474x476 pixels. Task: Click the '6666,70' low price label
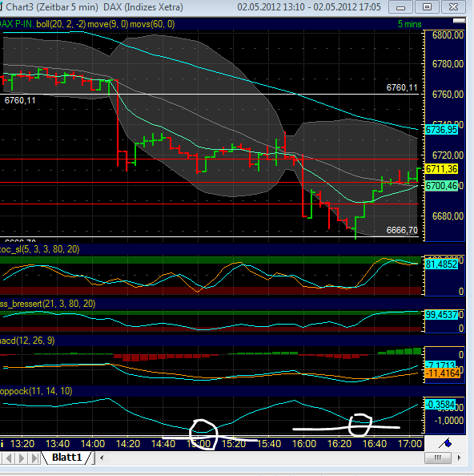[402, 231]
